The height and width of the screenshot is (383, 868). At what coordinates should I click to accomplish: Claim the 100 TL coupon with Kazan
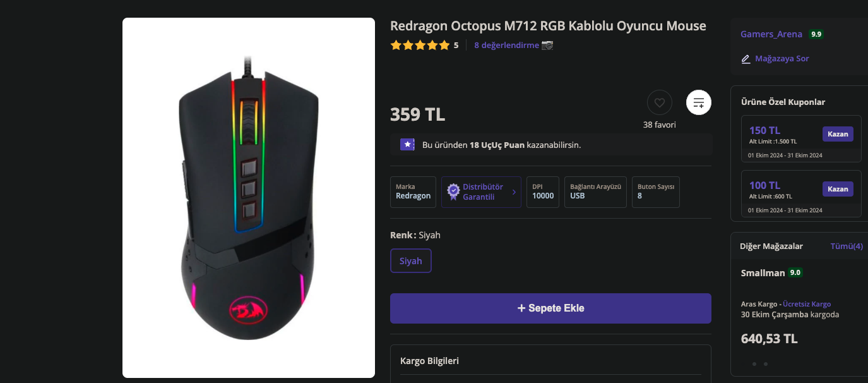838,189
